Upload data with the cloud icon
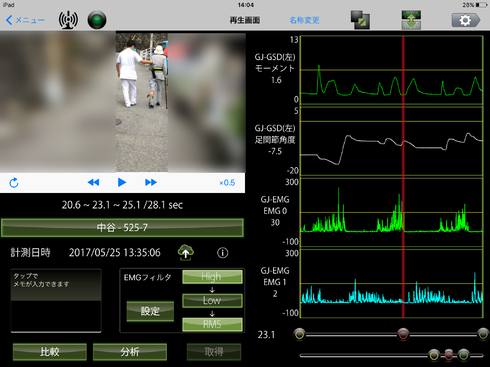Image resolution: width=490 pixels, height=367 pixels. point(186,252)
